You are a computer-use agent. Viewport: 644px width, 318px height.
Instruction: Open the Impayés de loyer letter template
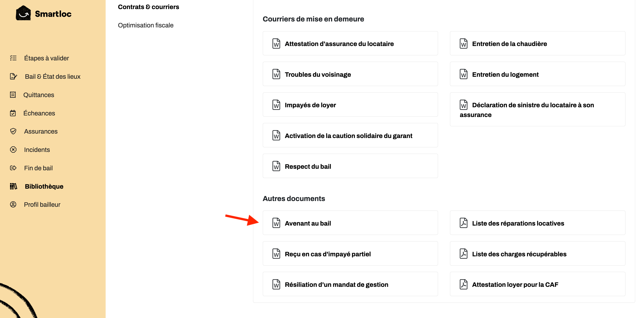click(350, 105)
